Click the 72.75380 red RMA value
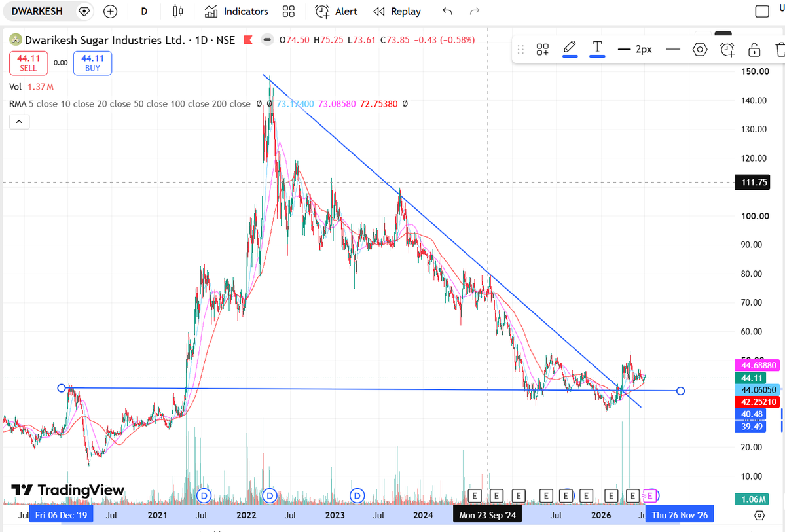Viewport: 785px width, 532px height. coord(378,104)
